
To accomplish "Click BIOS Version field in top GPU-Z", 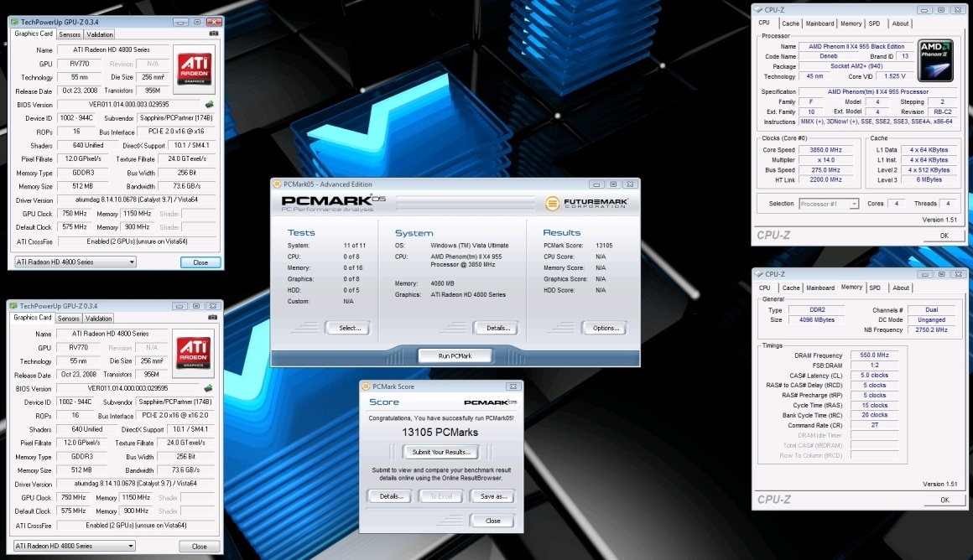I will point(129,104).
